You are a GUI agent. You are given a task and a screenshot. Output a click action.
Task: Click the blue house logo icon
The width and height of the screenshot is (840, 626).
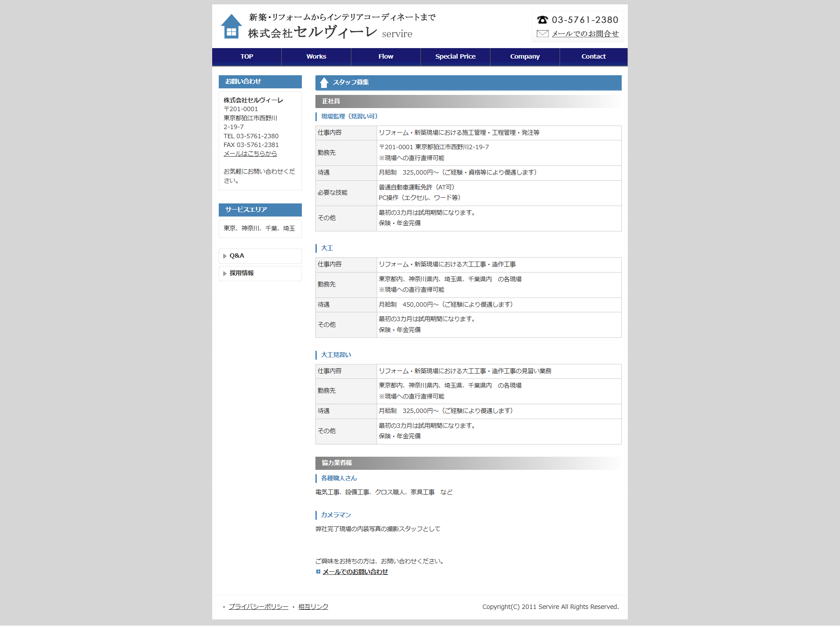[x=231, y=27]
